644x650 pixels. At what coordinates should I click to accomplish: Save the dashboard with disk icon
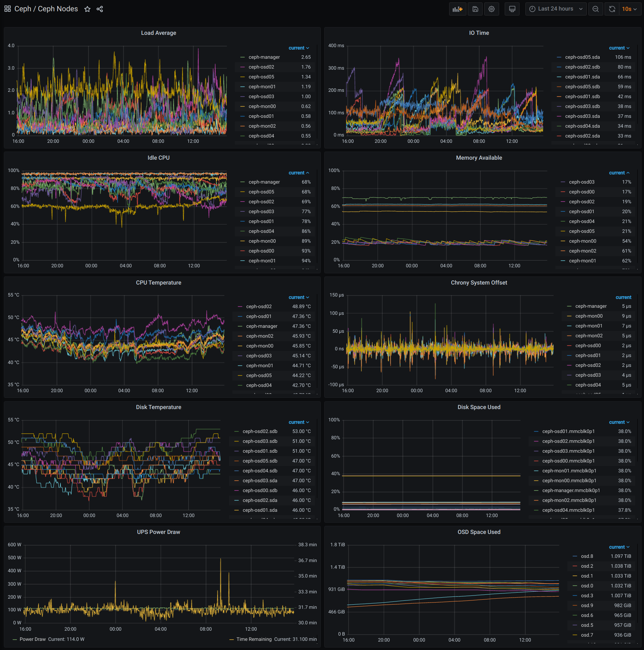coord(475,9)
